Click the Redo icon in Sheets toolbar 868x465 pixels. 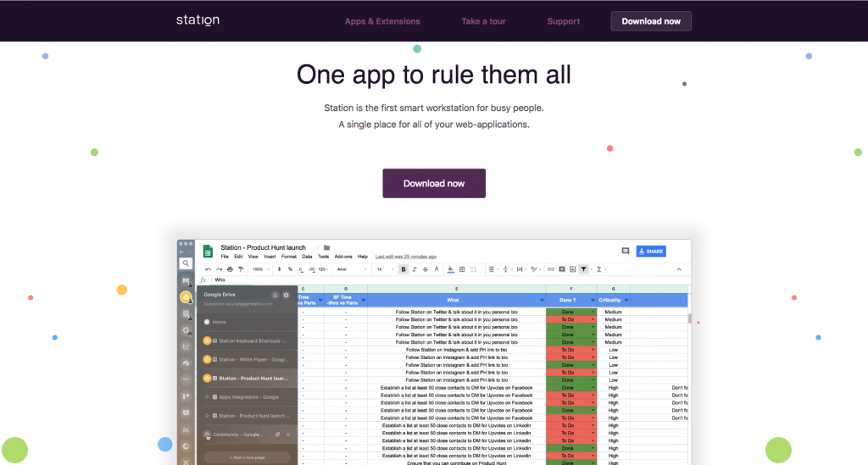(x=220, y=269)
